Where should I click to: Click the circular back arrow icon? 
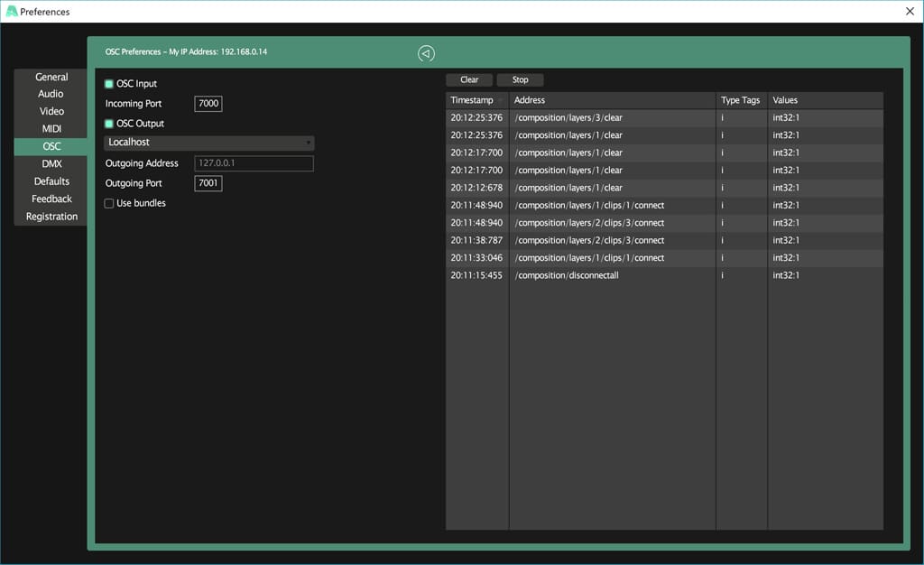[x=426, y=53]
